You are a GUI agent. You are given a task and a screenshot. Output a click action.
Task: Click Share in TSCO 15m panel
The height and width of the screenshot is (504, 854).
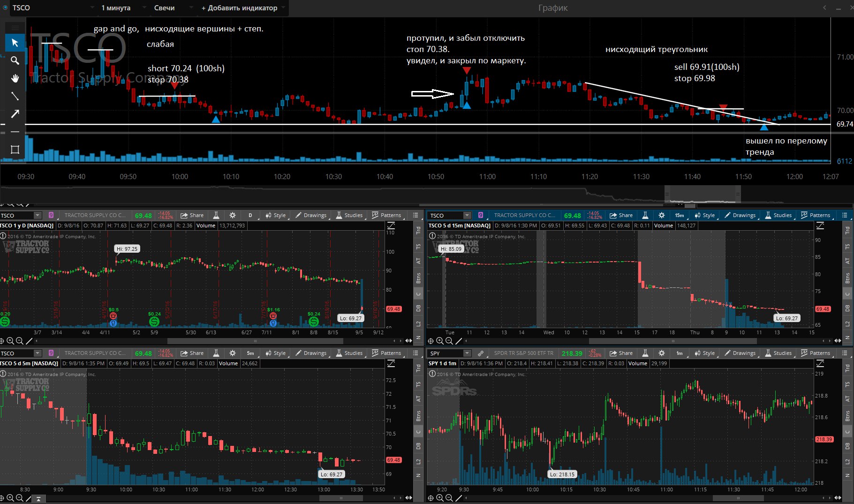point(621,215)
